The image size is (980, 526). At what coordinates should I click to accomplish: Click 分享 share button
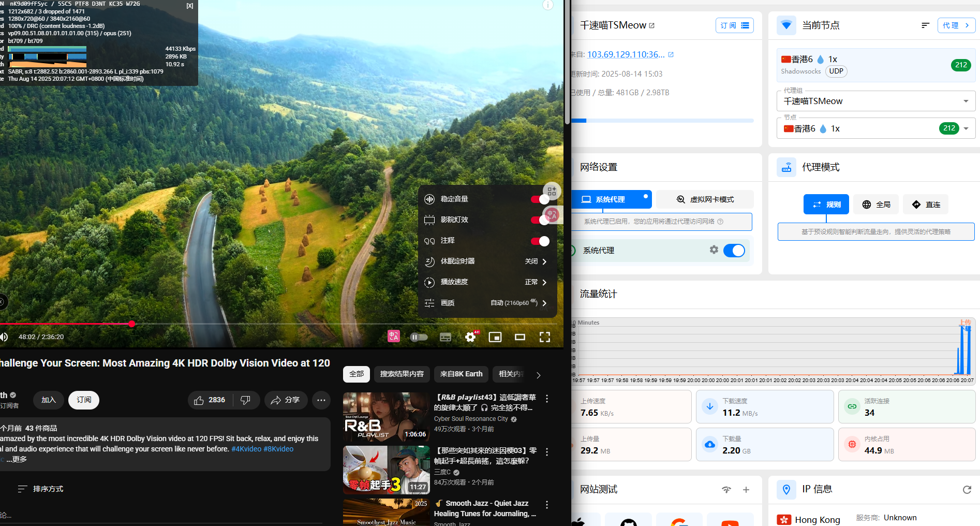(286, 400)
